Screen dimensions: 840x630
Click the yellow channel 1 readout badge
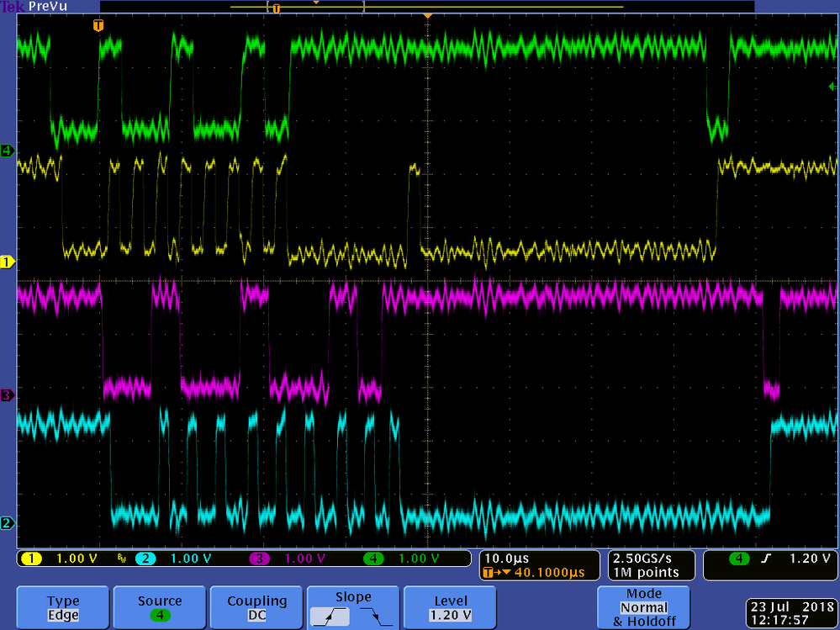click(31, 559)
